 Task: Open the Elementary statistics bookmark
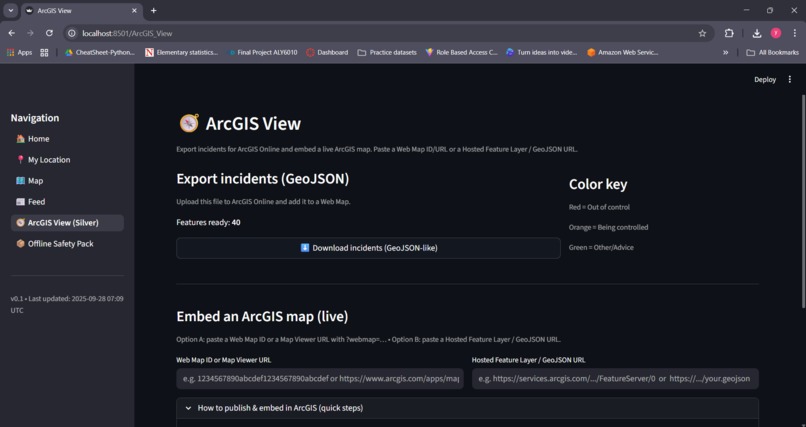click(181, 52)
